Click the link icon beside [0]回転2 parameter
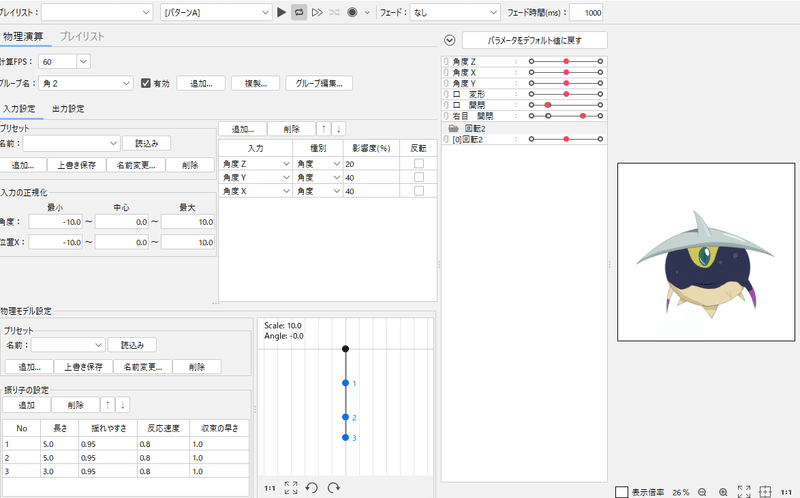The width and height of the screenshot is (800, 498). (x=446, y=139)
